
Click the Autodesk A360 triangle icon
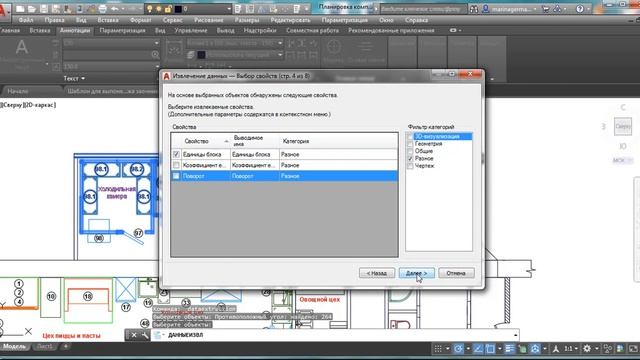point(558,9)
